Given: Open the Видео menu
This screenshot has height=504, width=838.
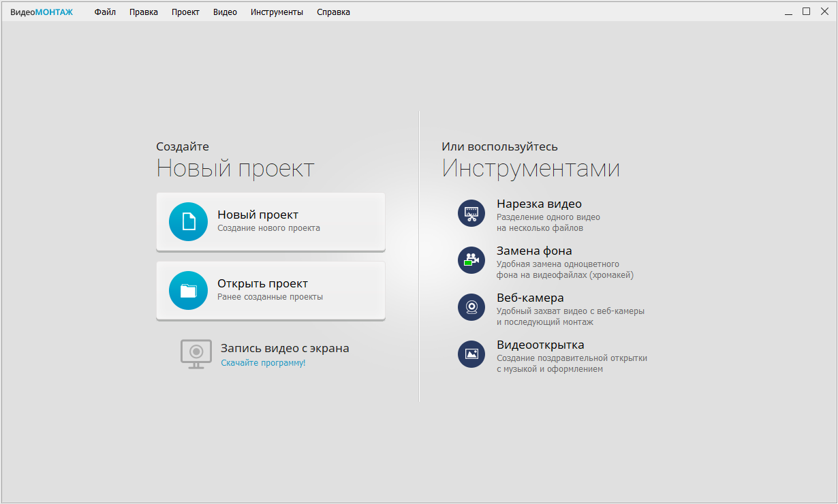Looking at the screenshot, I should (225, 12).
